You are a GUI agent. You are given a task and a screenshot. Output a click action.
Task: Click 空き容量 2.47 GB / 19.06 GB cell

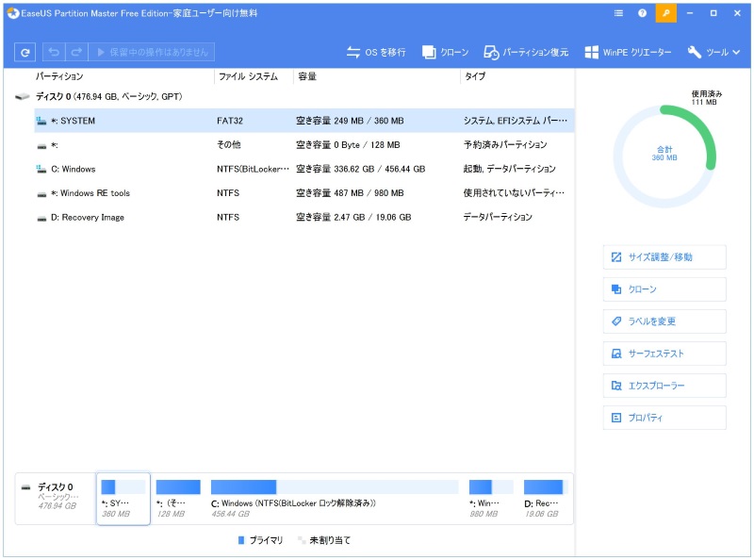click(x=353, y=217)
